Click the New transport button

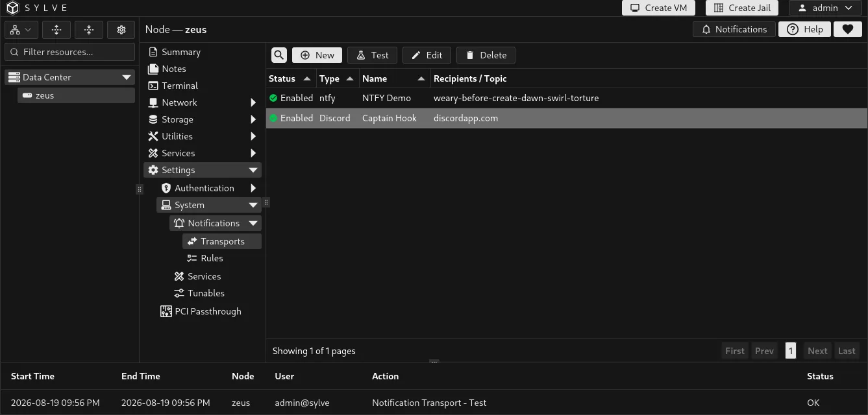click(317, 55)
